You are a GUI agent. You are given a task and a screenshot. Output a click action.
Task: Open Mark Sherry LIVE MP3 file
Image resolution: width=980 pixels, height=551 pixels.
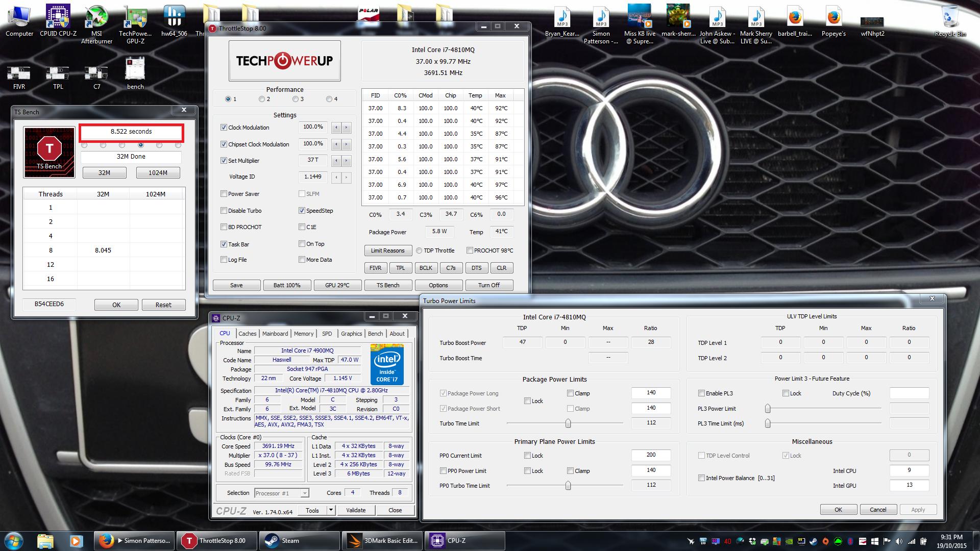tap(756, 24)
